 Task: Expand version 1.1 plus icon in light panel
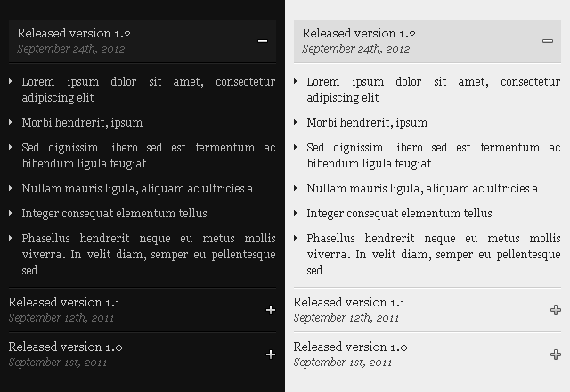556,310
